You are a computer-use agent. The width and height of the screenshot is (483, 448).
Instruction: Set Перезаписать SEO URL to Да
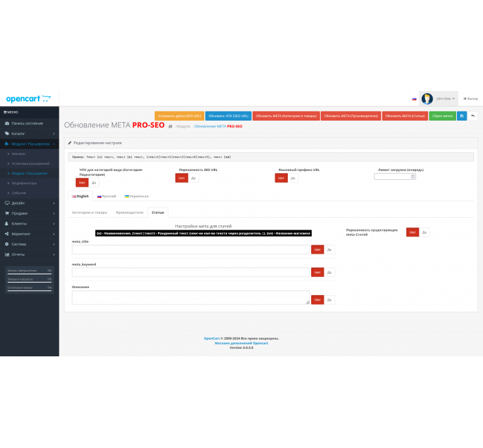coord(193,178)
